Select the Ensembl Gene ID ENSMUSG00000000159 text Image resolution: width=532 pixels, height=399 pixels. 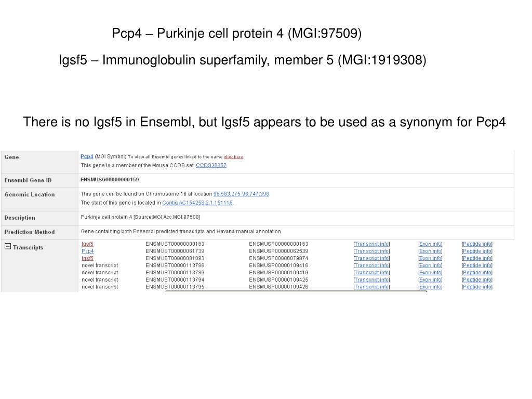[110, 179]
